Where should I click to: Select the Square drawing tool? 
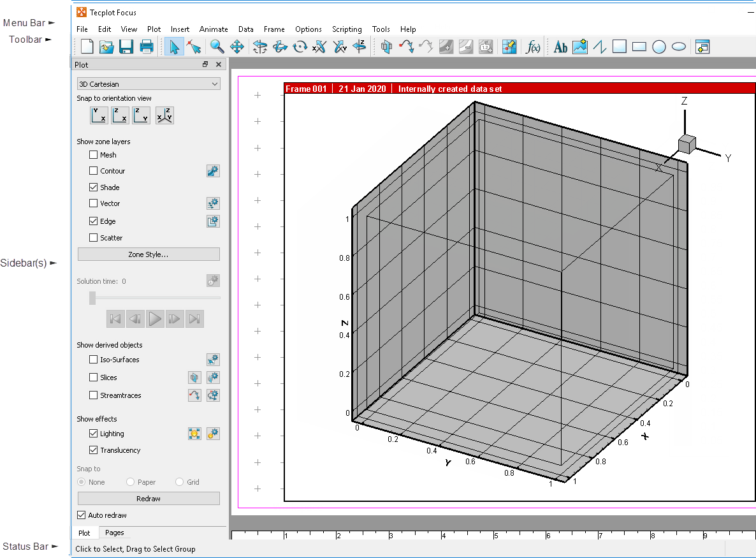click(620, 47)
